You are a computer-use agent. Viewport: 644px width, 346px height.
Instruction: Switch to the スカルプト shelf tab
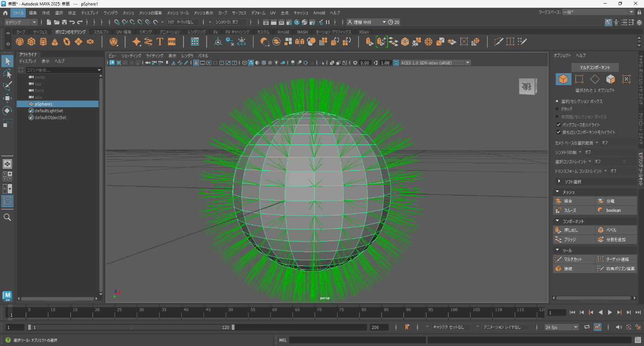click(101, 32)
